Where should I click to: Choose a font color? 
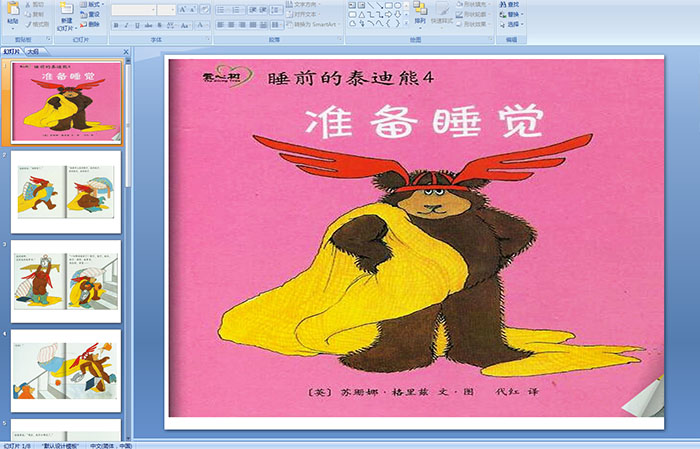tap(201, 25)
